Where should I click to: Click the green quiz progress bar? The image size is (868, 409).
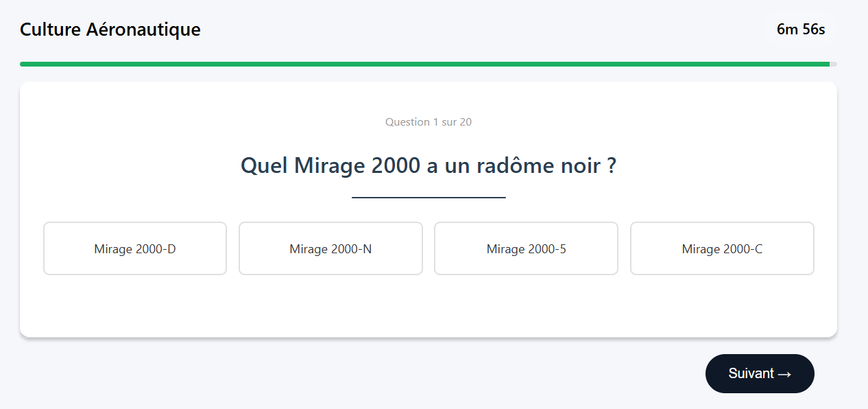coord(411,64)
